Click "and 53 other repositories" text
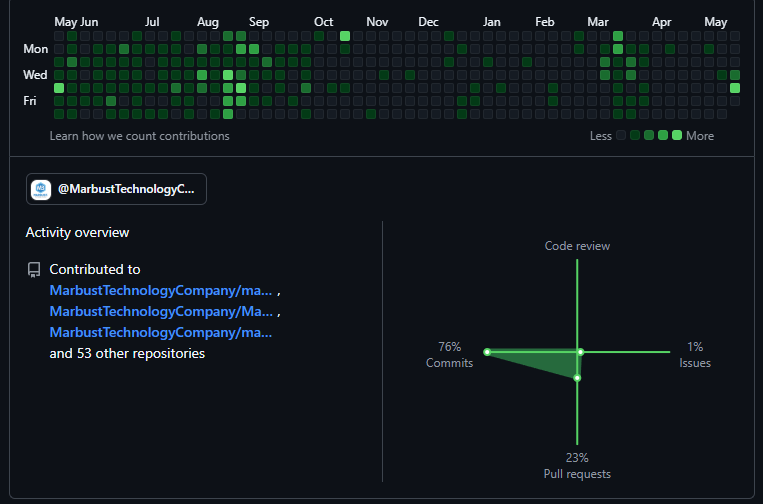763x504 pixels. 127,353
